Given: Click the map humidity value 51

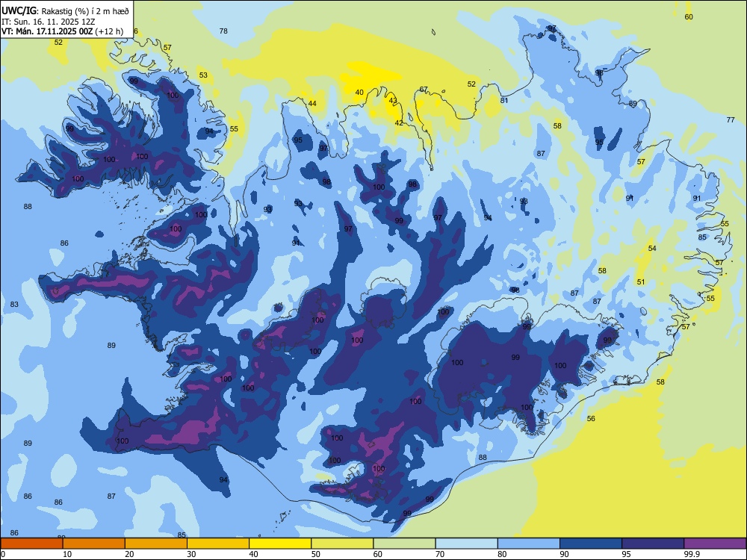Looking at the screenshot, I should (641, 282).
